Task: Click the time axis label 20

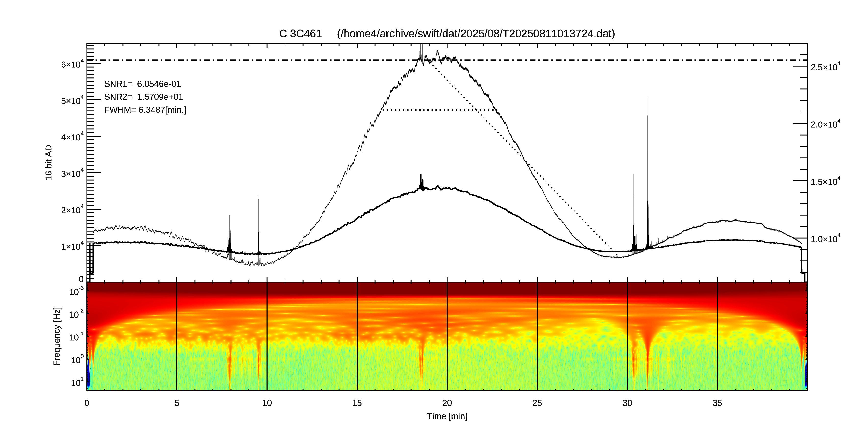Action: [x=447, y=403]
